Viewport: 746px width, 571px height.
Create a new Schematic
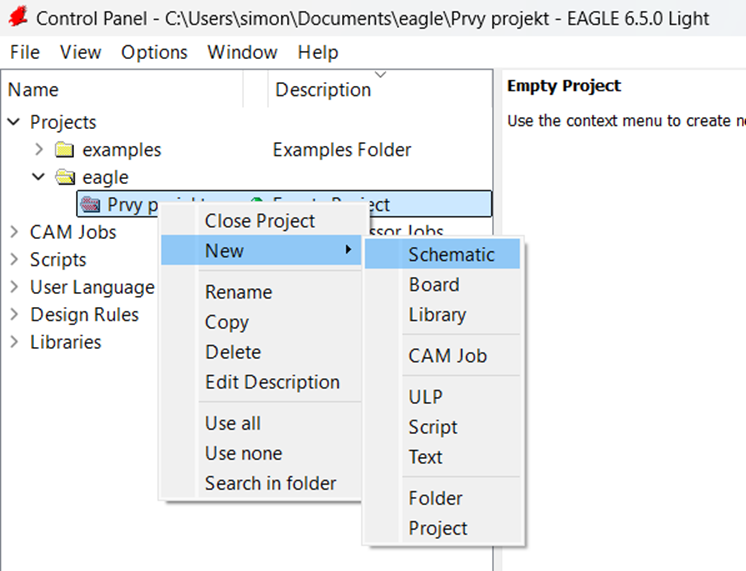coord(442,255)
